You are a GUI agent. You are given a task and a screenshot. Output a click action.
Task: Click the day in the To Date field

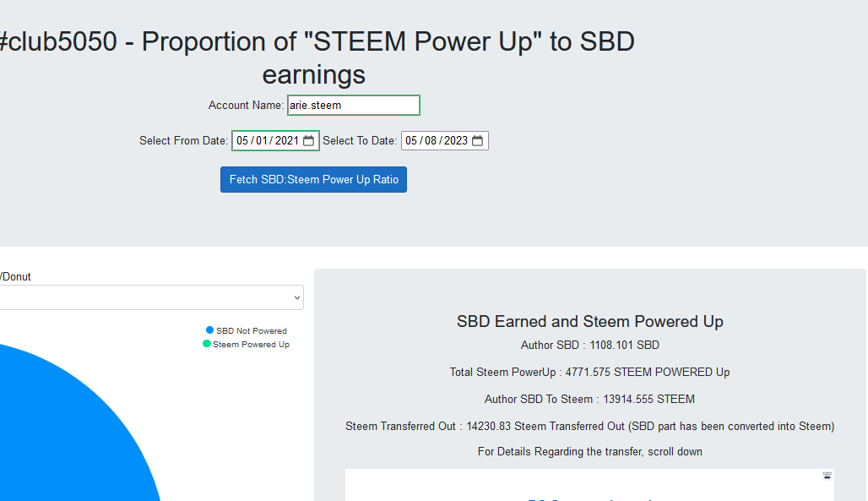pos(431,141)
